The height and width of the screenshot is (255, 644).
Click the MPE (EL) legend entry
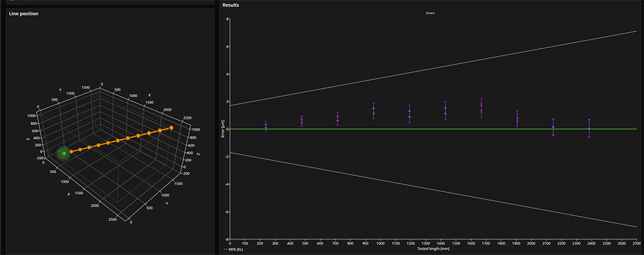(x=233, y=249)
